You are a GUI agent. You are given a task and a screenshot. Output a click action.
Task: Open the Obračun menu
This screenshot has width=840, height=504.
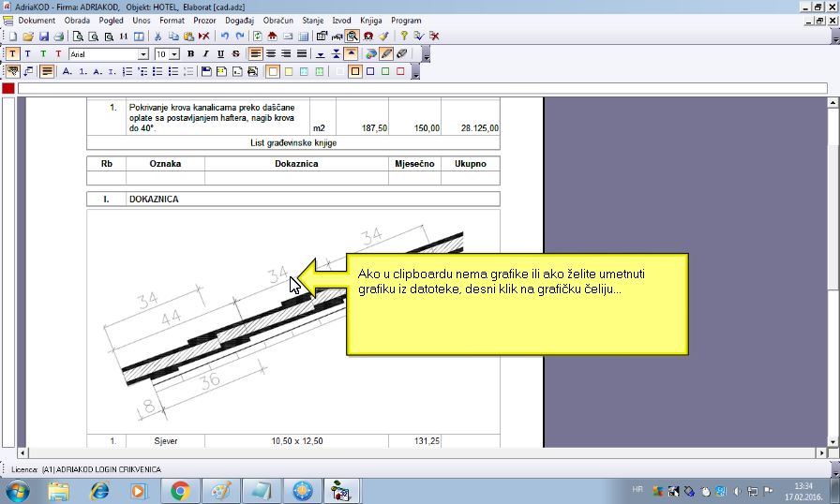(278, 21)
